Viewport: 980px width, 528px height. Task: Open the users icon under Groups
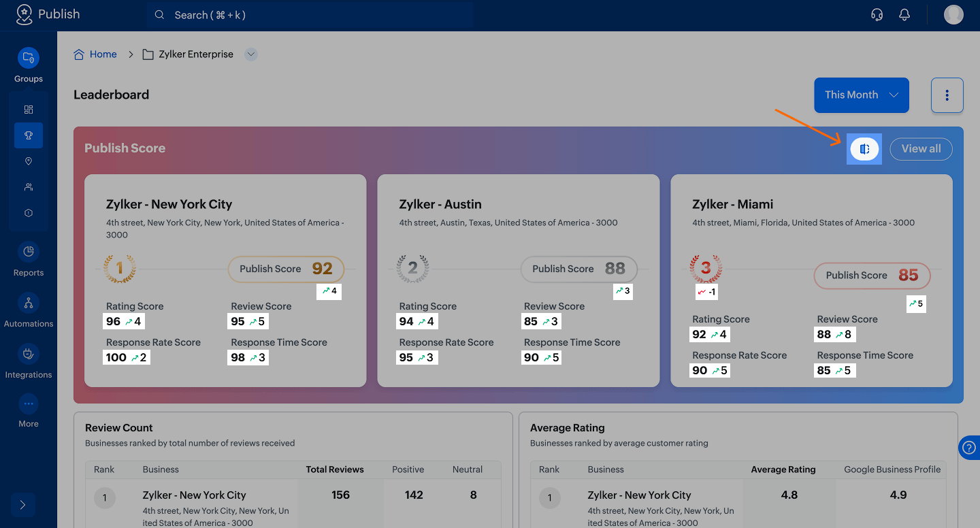(29, 187)
